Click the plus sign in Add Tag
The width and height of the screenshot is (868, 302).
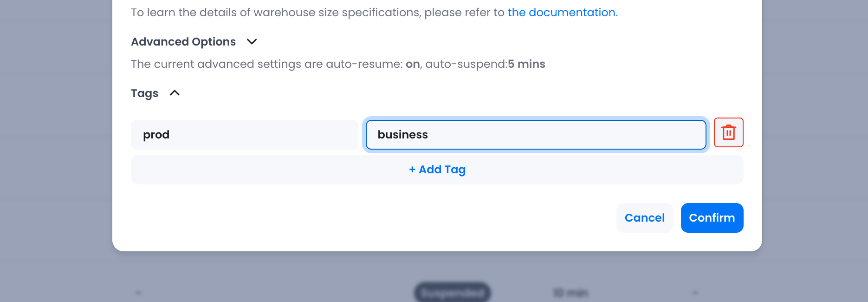coord(412,170)
